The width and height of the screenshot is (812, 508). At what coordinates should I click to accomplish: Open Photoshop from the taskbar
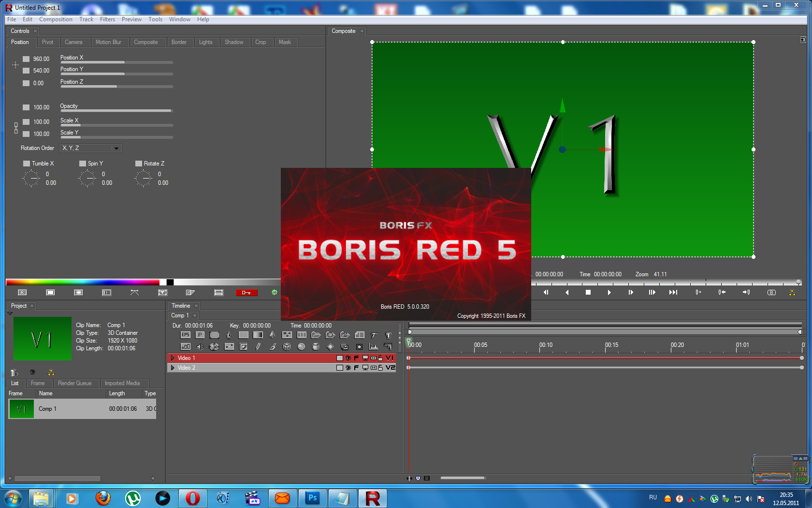313,498
